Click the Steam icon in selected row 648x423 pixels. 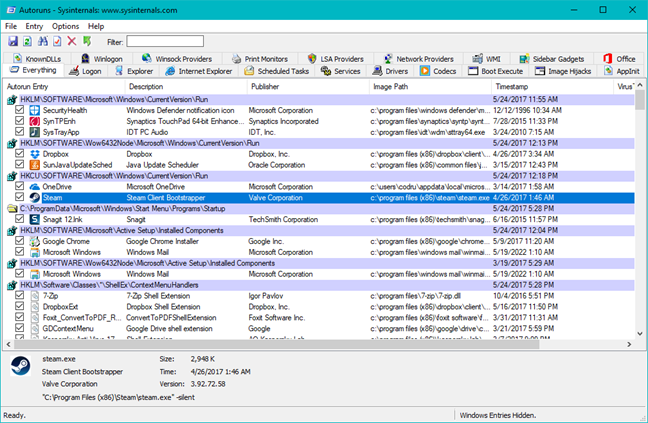point(35,197)
